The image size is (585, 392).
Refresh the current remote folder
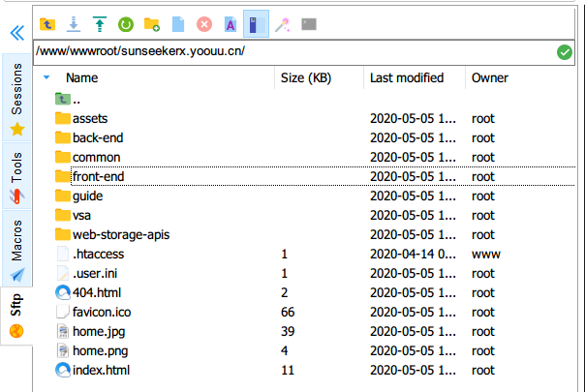[x=125, y=22]
